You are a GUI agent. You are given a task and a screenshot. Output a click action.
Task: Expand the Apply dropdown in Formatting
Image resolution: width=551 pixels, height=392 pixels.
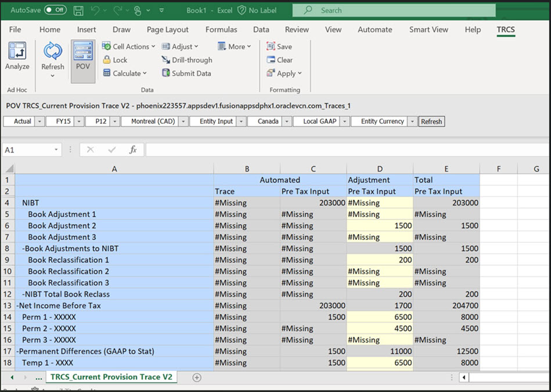click(x=284, y=73)
